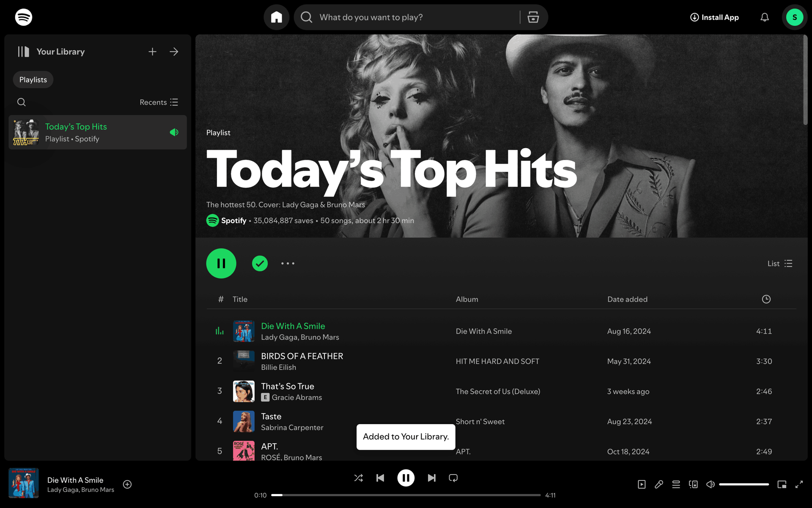Search inside Your Library
This screenshot has height=508, width=812.
22,102
